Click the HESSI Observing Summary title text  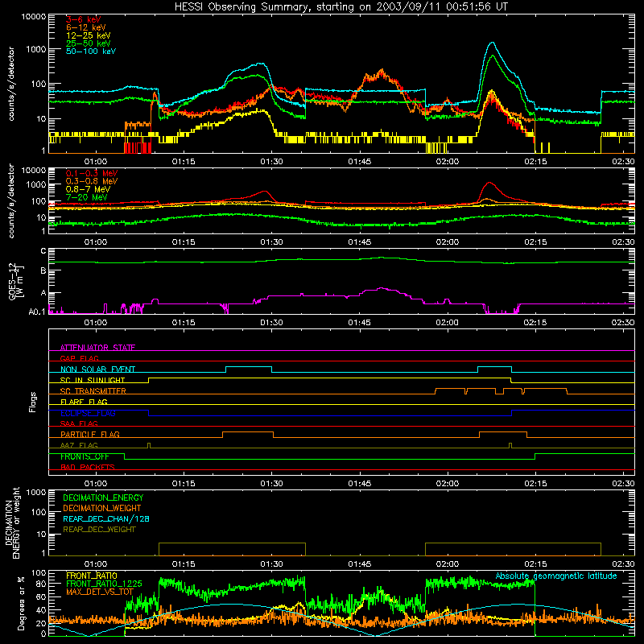pos(341,7)
